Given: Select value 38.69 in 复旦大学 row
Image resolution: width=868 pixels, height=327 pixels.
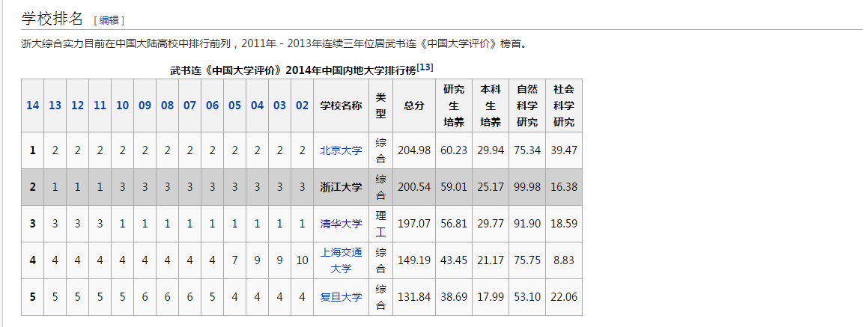Looking at the screenshot, I should (x=454, y=297).
